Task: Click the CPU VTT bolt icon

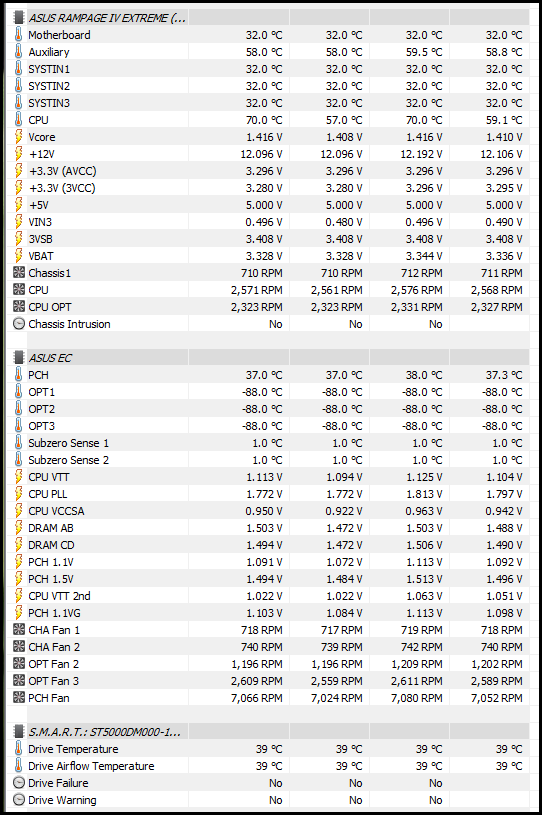Action: click(x=19, y=477)
